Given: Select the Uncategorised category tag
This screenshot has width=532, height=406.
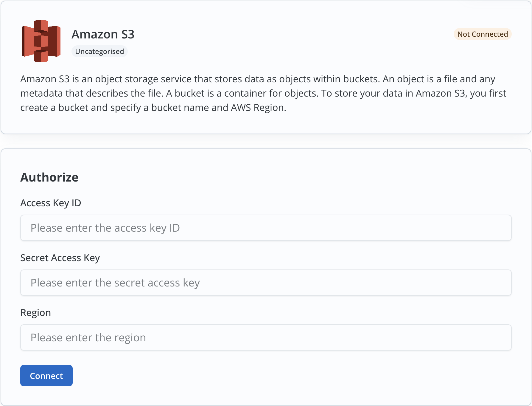Looking at the screenshot, I should (x=99, y=52).
